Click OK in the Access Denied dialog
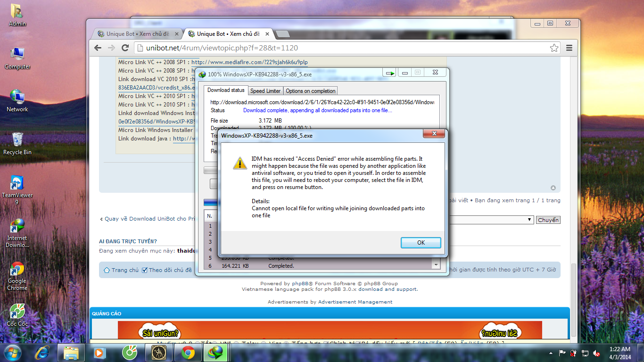Viewport: 644px width, 362px height. [421, 242]
